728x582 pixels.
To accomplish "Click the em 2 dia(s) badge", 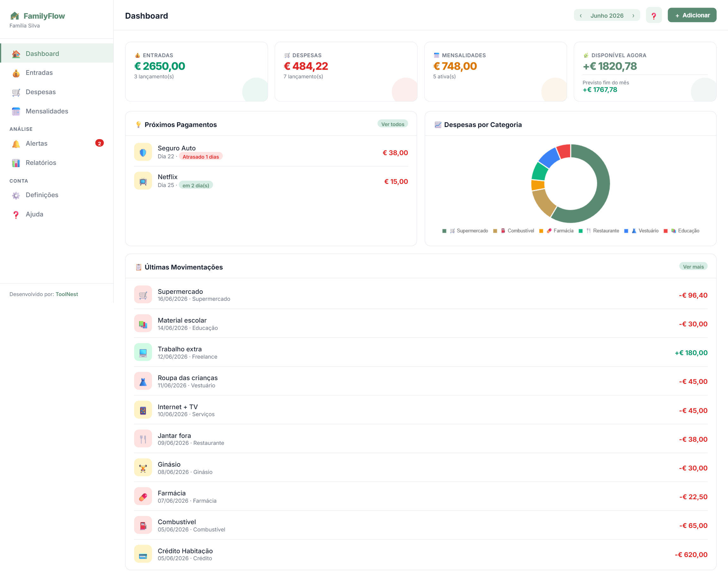I will (196, 185).
